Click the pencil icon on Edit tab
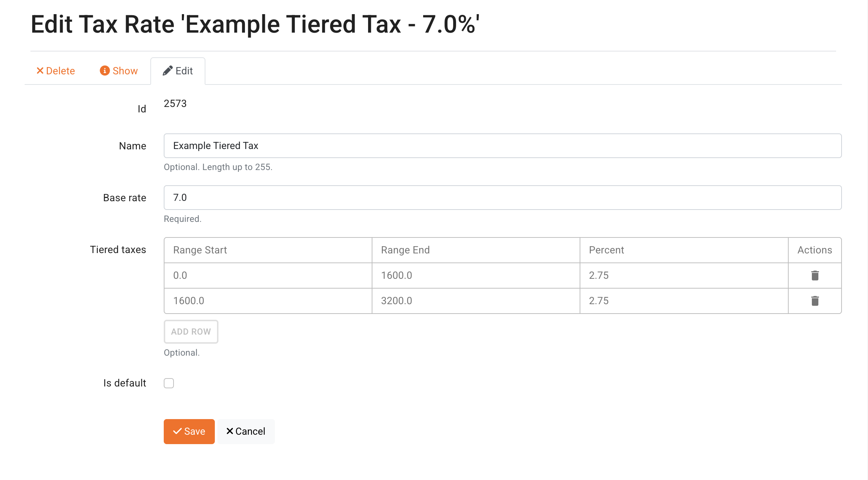868x480 pixels. [x=167, y=71]
